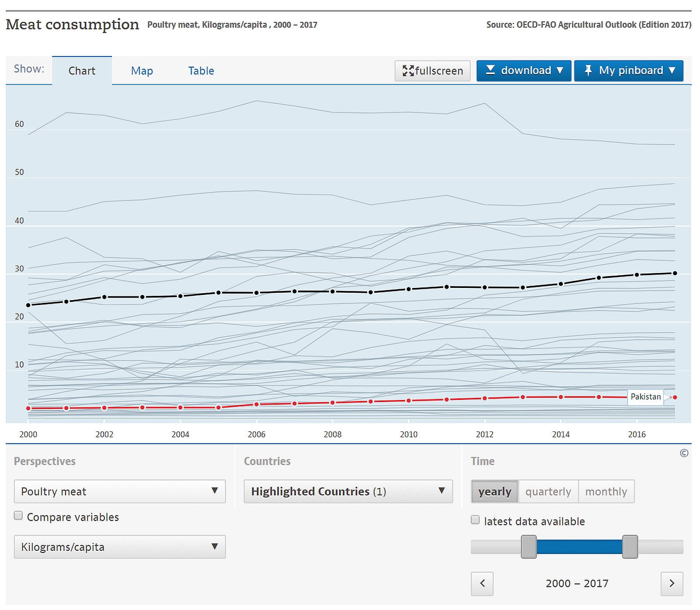Click the fullscreen expand arrows icon

coord(408,70)
